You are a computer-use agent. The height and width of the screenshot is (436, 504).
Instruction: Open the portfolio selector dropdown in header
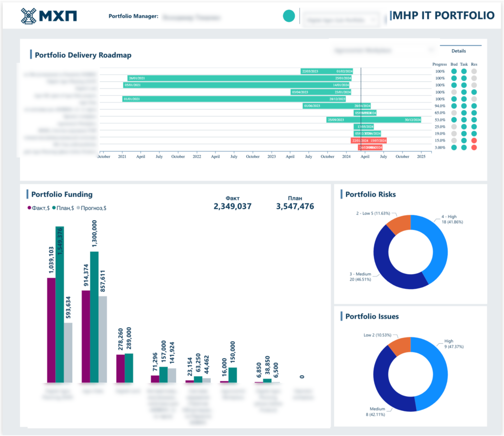341,20
